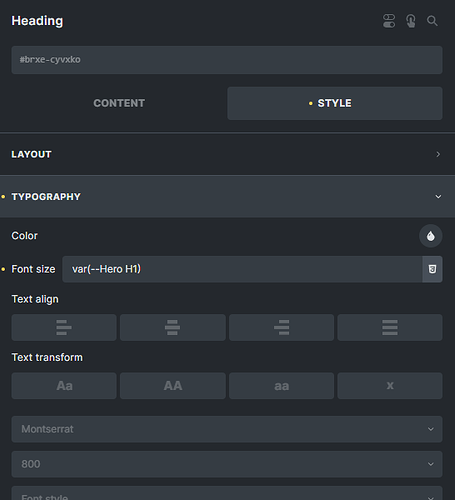Click the Text align label

tap(35, 299)
